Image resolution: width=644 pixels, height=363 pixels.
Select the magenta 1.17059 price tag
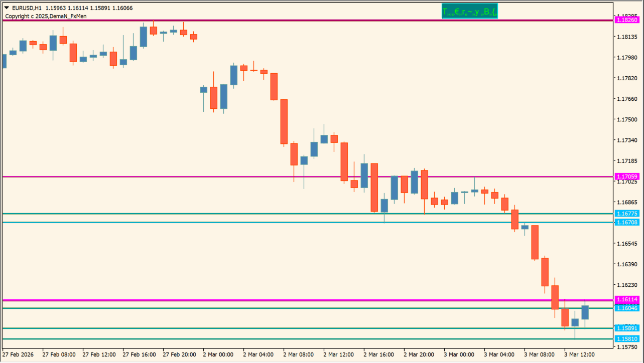627,176
